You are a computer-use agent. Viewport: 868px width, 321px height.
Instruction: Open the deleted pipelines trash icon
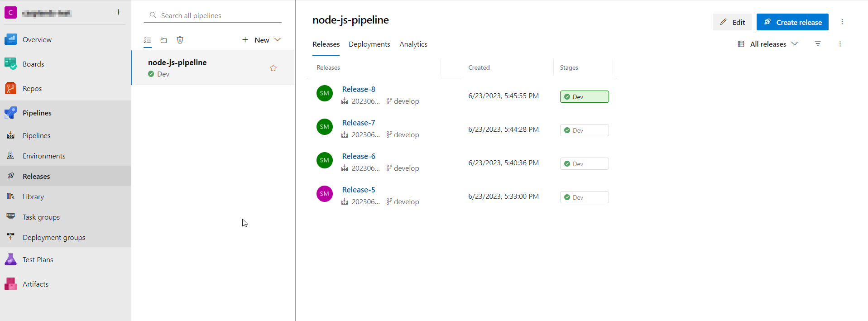pyautogui.click(x=180, y=40)
